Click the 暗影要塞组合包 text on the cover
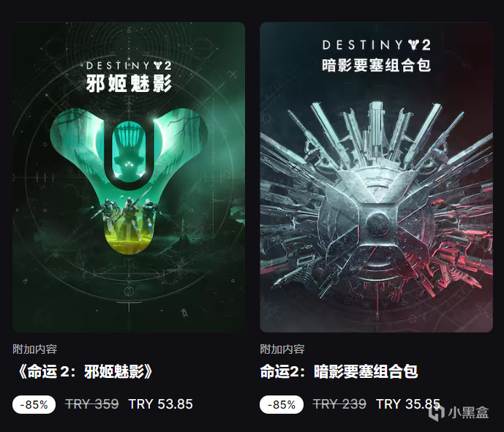The height and width of the screenshot is (432, 504). 377,66
